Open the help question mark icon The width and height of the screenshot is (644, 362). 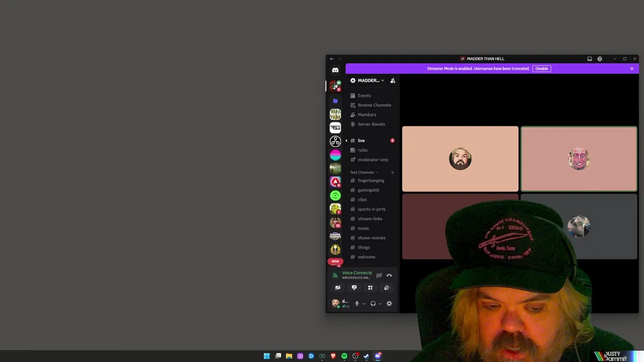point(600,59)
